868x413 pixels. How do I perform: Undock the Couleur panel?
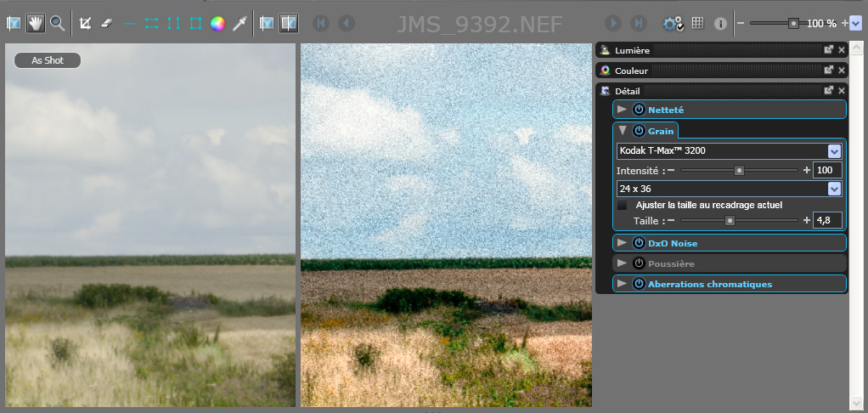829,71
